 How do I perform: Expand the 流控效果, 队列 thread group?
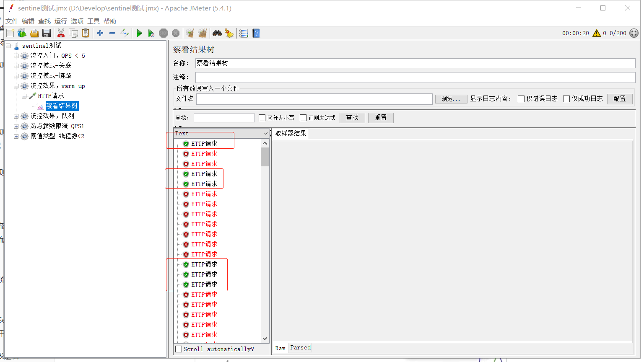click(16, 116)
